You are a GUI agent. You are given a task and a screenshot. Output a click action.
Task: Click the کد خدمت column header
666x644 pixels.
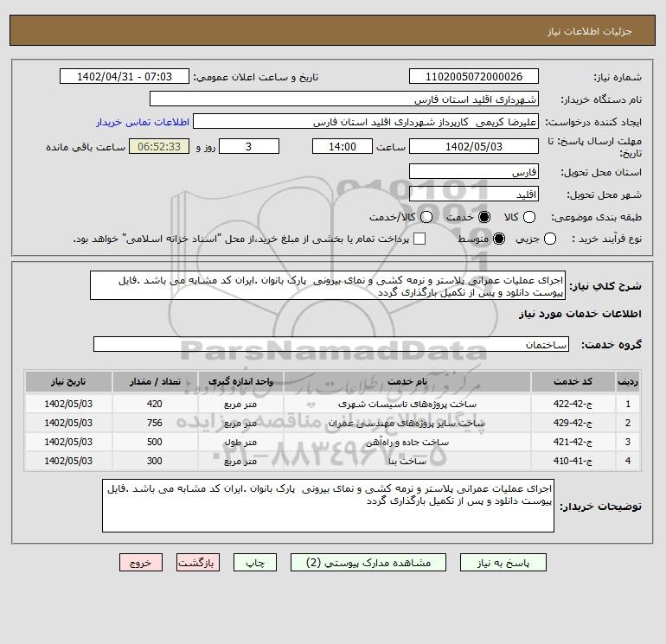click(x=573, y=381)
